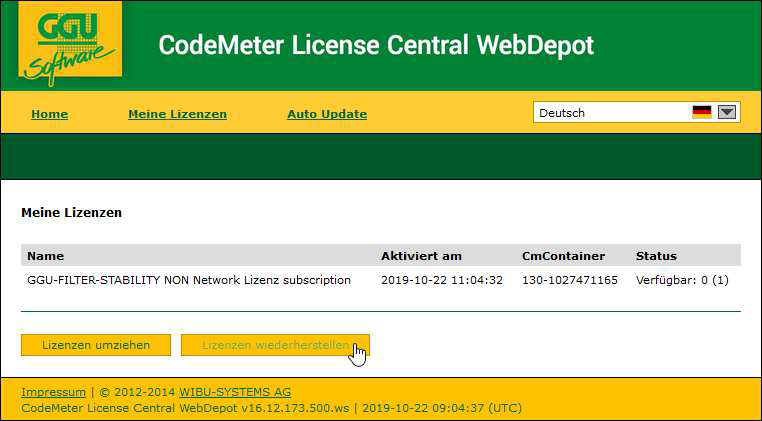
Task: Open Meine Lizenzen in the navigation bar
Action: 177,114
